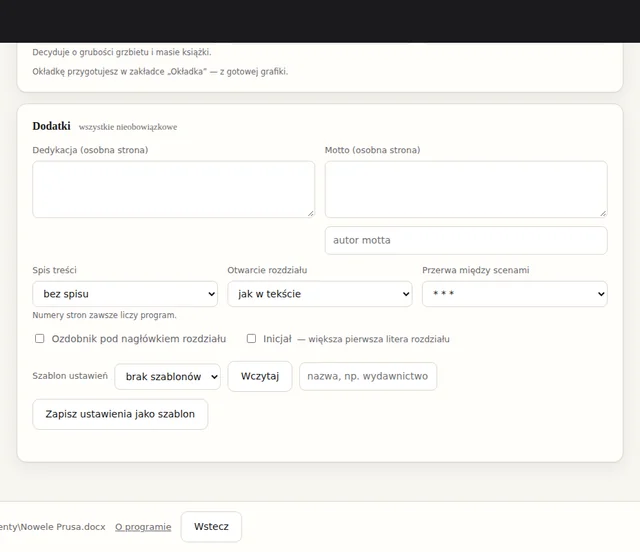Screen dimensions: 640x552
Task: Click the 'Spis treści' label
Action: tap(54, 270)
